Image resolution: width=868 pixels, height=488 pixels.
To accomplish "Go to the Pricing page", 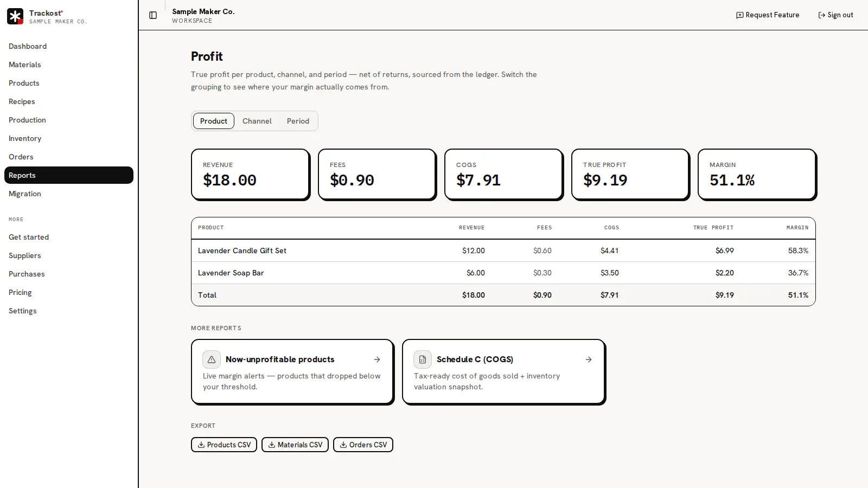I will 69,292.
